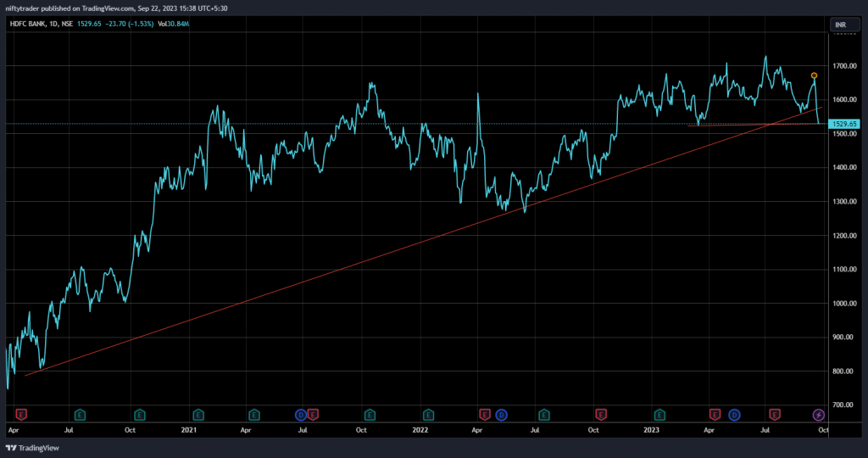
Task: Click the 1200.00 price axis label
Action: [844, 236]
